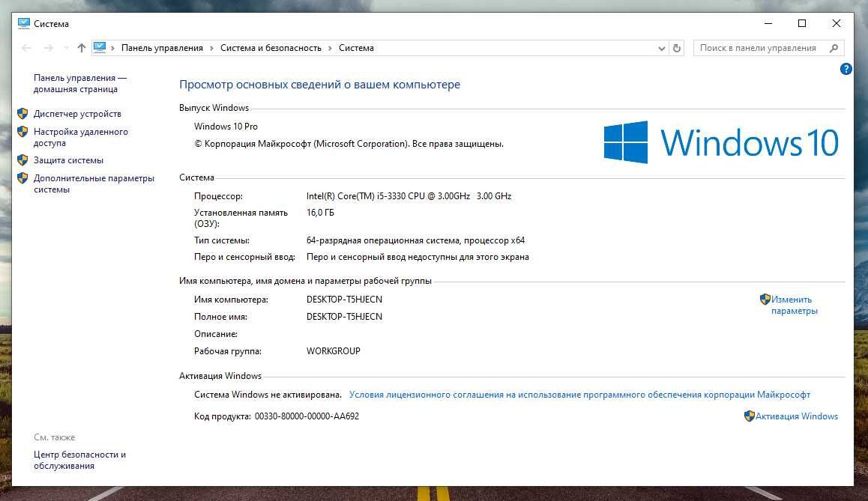This screenshot has width=868, height=501.
Task: Click the Система window title icon
Action: click(x=24, y=23)
